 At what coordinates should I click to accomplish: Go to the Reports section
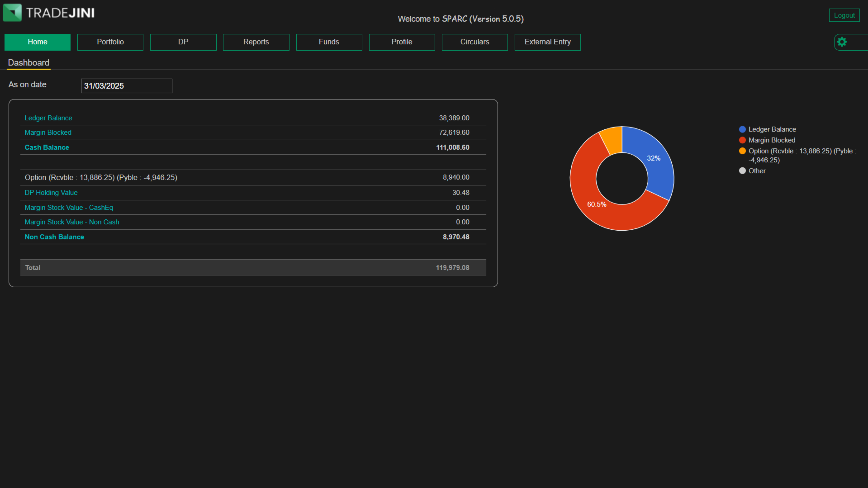click(x=256, y=42)
